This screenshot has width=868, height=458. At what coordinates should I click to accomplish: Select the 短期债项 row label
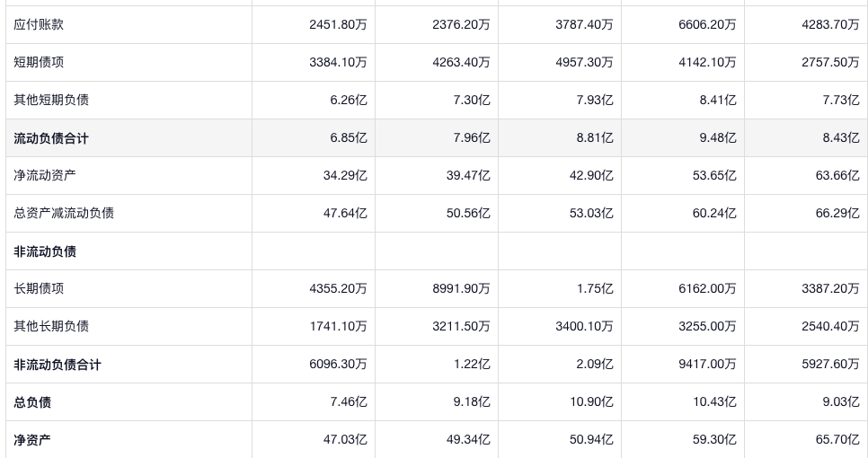coord(39,63)
